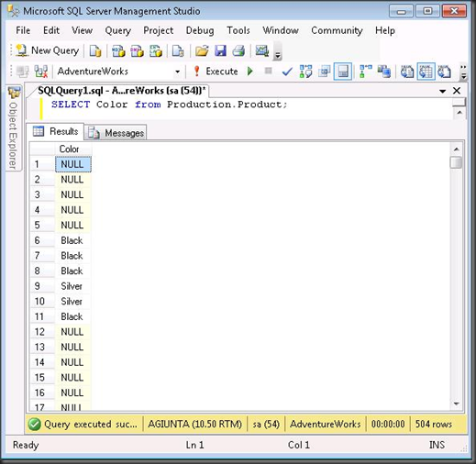This screenshot has width=476, height=464.
Task: Open the AdventureWorks database dropdown
Action: pyautogui.click(x=177, y=72)
